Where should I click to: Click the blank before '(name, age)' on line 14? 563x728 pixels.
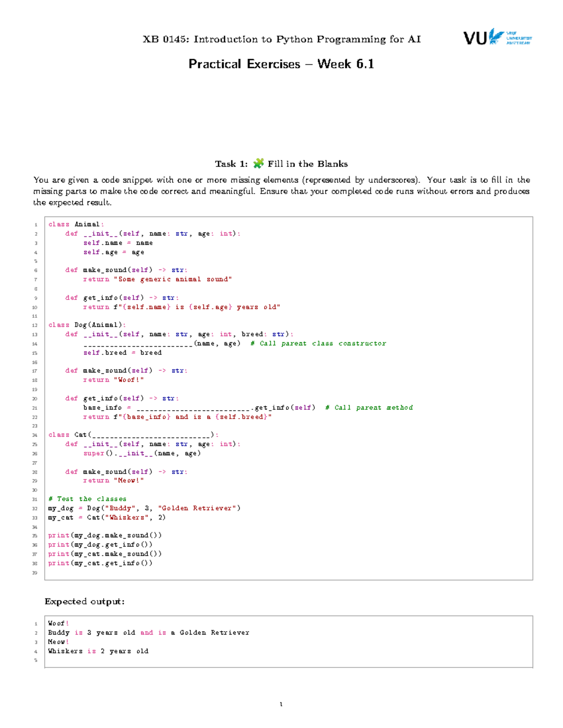pos(138,345)
